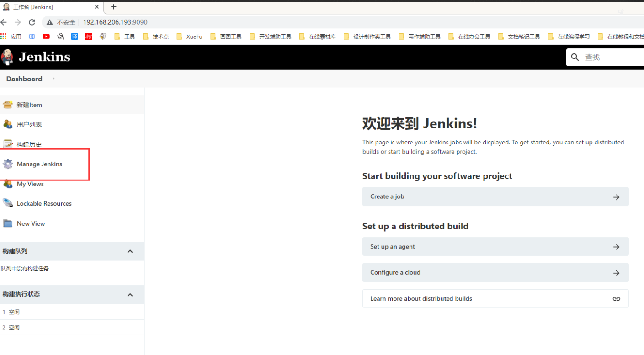Click the Dashboard breadcrumb link
This screenshot has height=355, width=644.
point(24,79)
